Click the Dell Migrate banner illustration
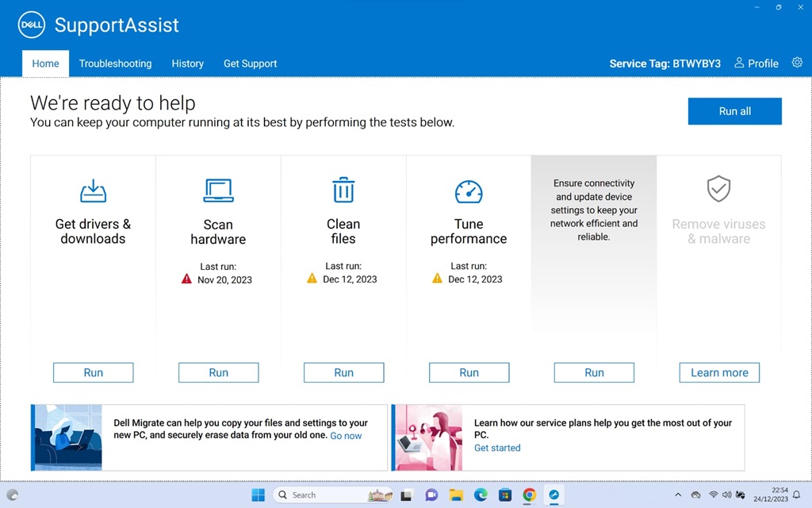Viewport: 812px width, 508px height. (68, 437)
